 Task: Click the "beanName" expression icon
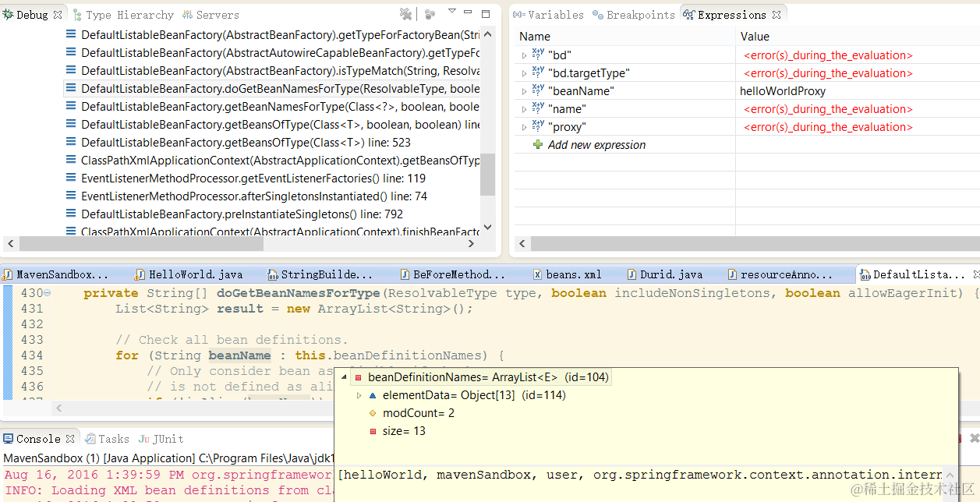pyautogui.click(x=538, y=90)
